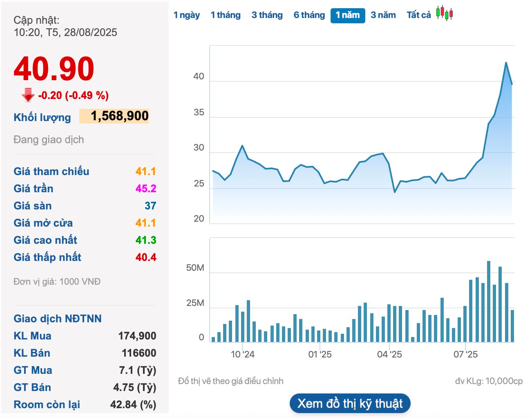The height and width of the screenshot is (418, 532).
Task: Switch to the 1 tháng tab
Action: tap(226, 15)
